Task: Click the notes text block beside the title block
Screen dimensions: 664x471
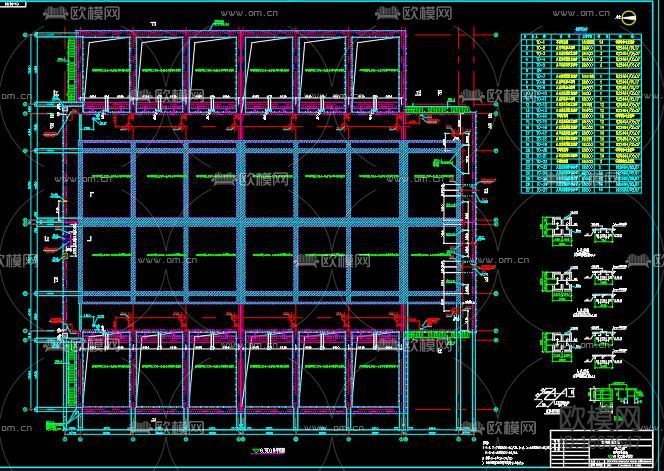Action: click(515, 452)
